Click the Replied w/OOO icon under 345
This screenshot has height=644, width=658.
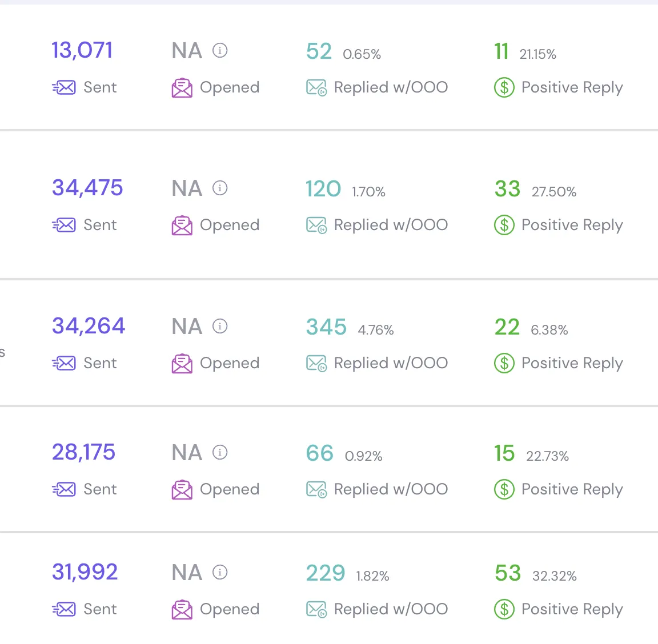[x=316, y=363]
